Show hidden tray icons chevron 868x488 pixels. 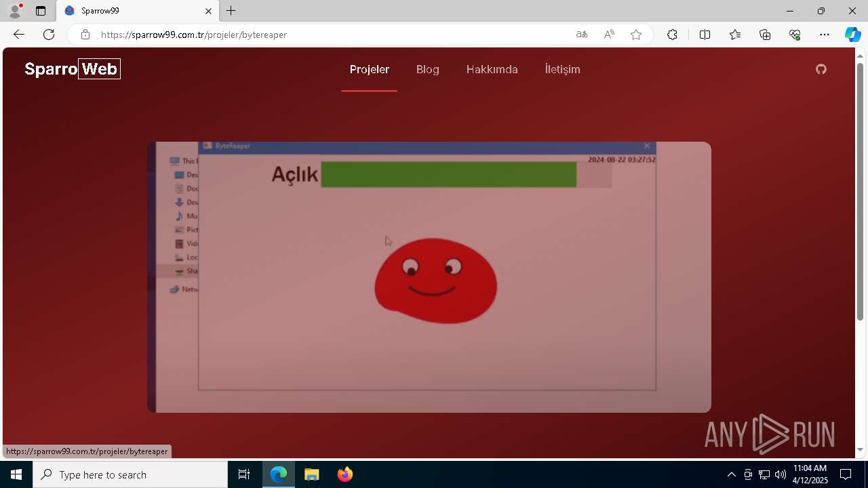(731, 474)
